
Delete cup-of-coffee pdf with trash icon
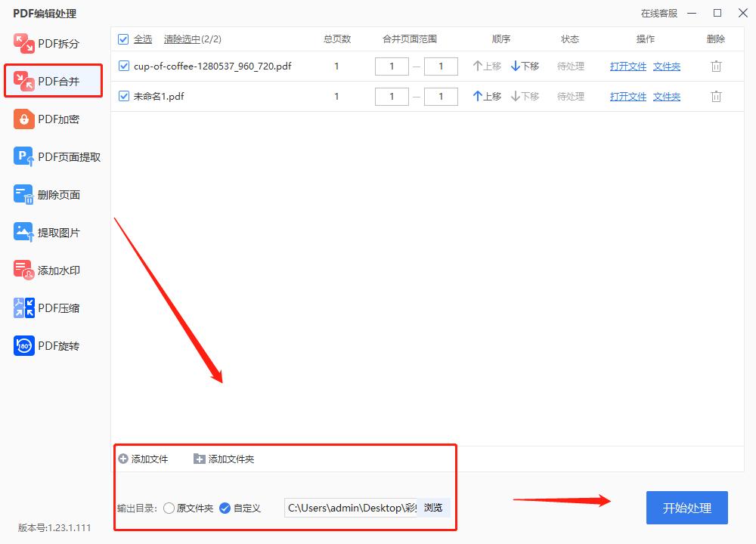716,66
